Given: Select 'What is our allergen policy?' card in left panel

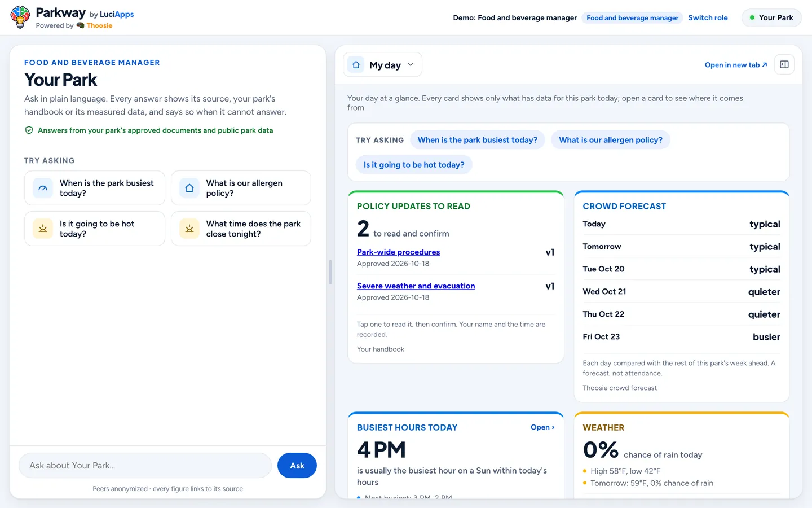Looking at the screenshot, I should click(241, 188).
